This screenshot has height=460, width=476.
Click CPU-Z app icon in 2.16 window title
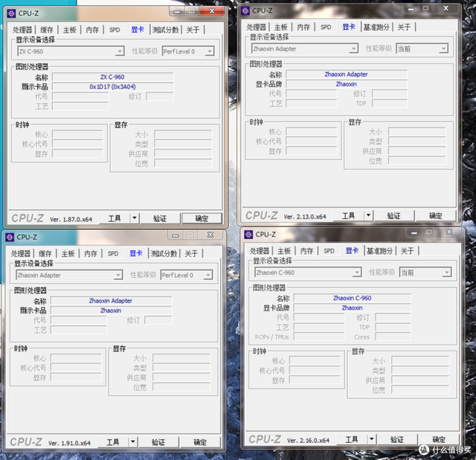click(248, 234)
